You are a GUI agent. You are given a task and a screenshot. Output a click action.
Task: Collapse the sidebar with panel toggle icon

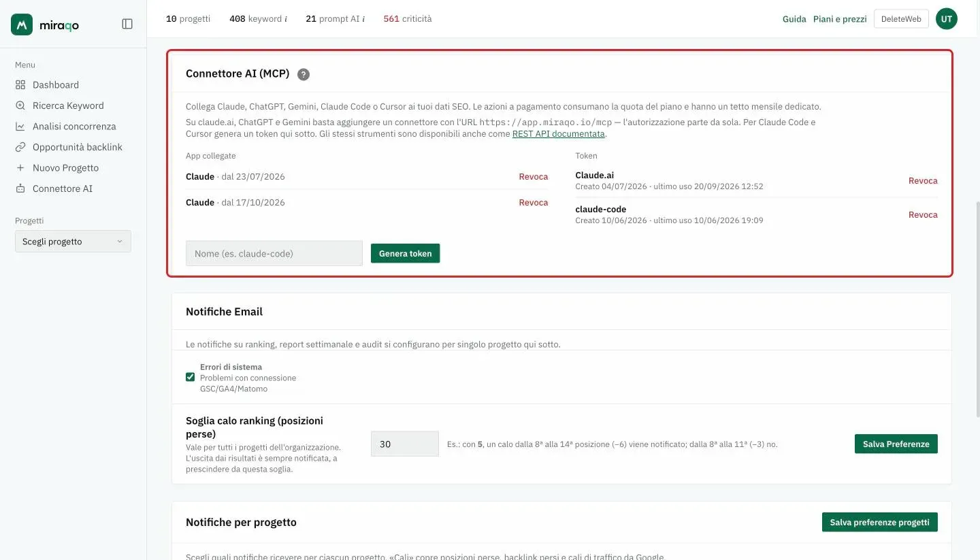[127, 24]
